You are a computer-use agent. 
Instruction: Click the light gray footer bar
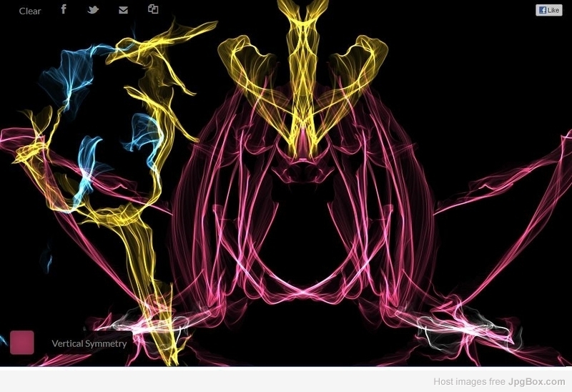coord(214,381)
